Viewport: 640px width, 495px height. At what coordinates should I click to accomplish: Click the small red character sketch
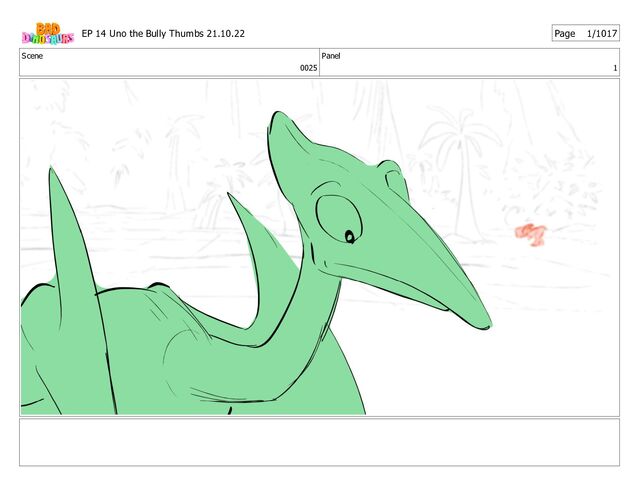pyautogui.click(x=531, y=234)
